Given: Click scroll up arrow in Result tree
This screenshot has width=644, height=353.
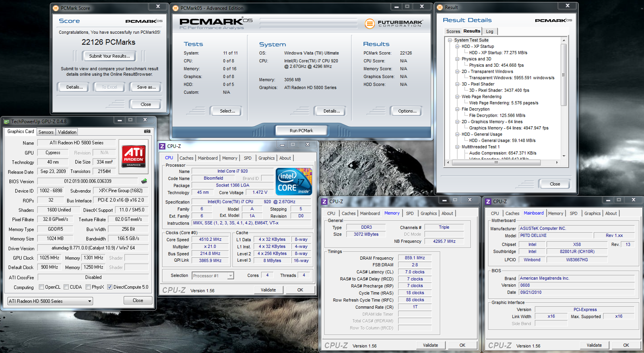Looking at the screenshot, I should click(x=564, y=40).
